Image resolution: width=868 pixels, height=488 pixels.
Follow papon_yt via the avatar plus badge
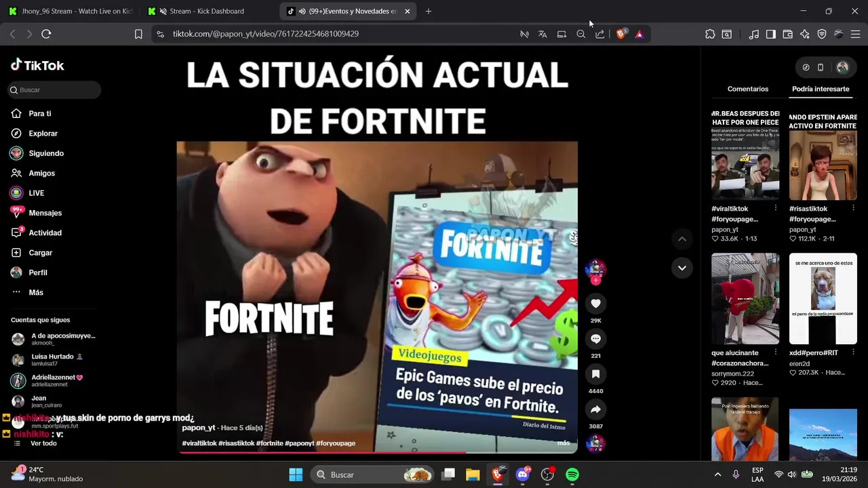595,280
